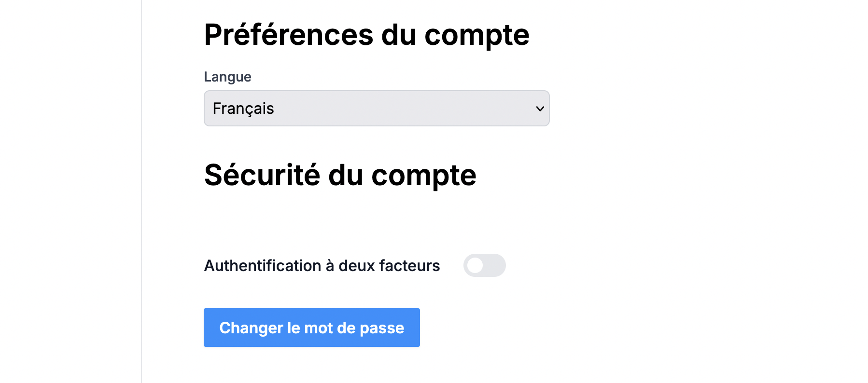Viewport: 868px width, 383px height.
Task: Click the gray track of the 2FA switch
Action: (x=495, y=265)
